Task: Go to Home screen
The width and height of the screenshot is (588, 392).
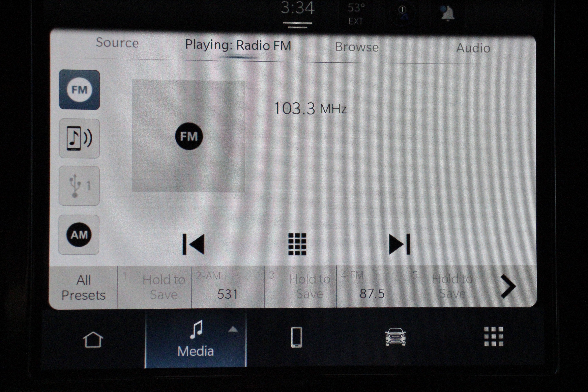Action: tap(93, 339)
